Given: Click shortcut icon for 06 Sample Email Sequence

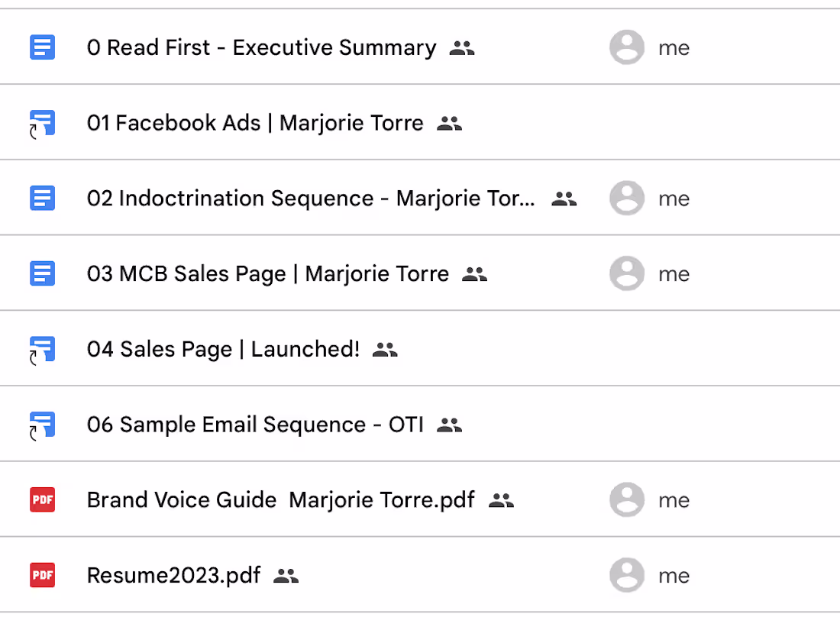Looking at the screenshot, I should [x=43, y=425].
